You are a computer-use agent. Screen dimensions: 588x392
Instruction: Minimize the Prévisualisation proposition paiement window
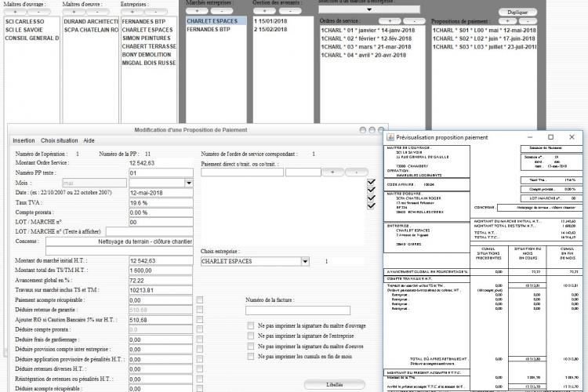529,137
